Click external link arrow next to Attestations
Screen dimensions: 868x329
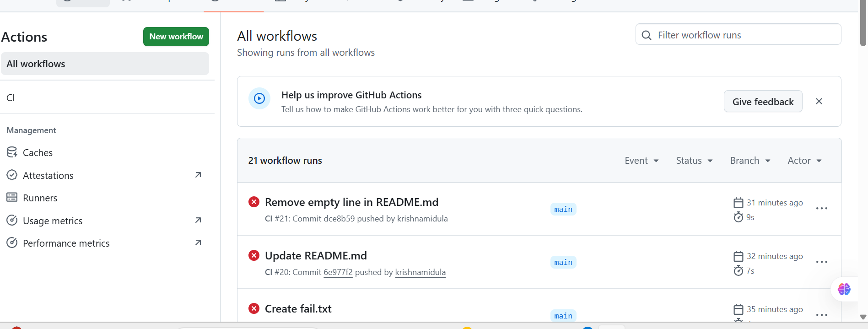click(x=198, y=175)
